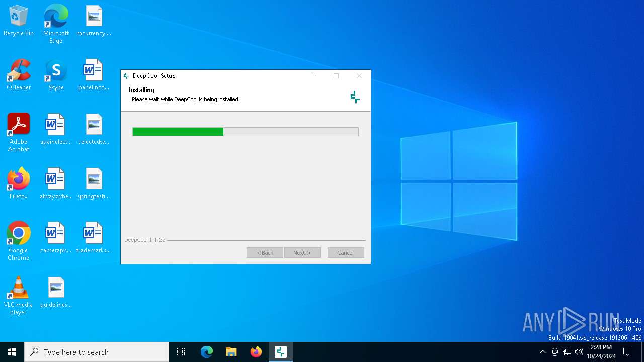Click 'DeepCool 1.1.23' version text
The image size is (644, 362).
point(145,240)
